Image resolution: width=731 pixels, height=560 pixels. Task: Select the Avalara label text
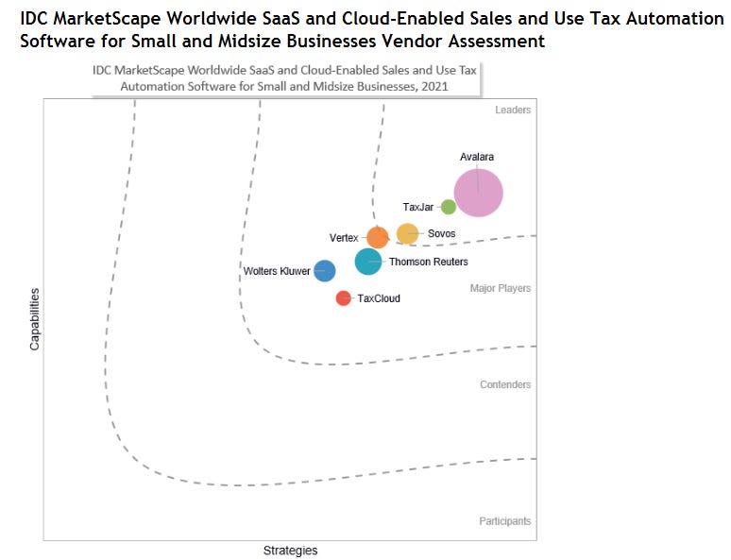click(477, 157)
